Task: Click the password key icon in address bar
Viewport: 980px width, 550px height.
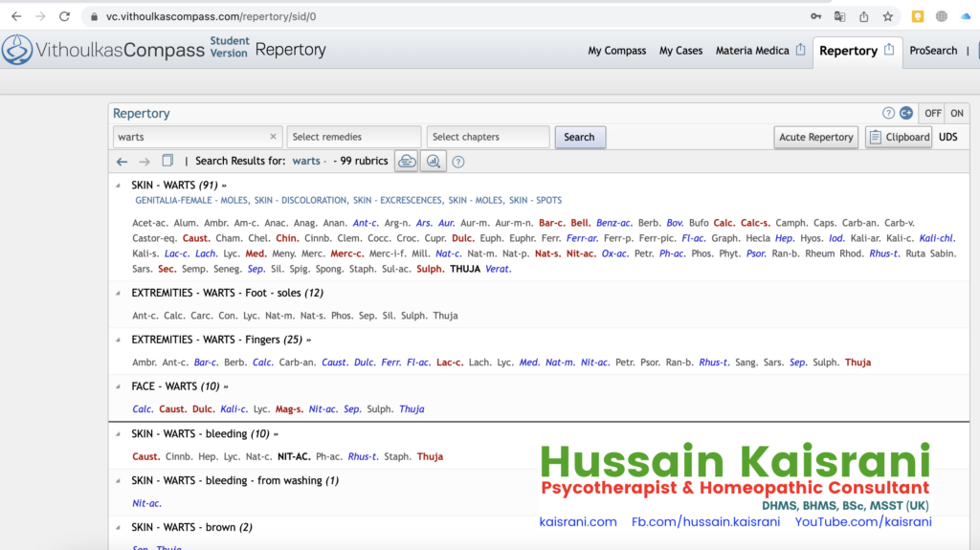Action: click(815, 16)
